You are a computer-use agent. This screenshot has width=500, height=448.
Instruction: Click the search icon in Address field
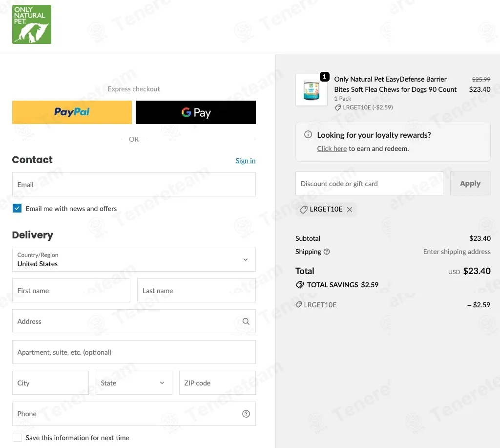[x=246, y=321]
